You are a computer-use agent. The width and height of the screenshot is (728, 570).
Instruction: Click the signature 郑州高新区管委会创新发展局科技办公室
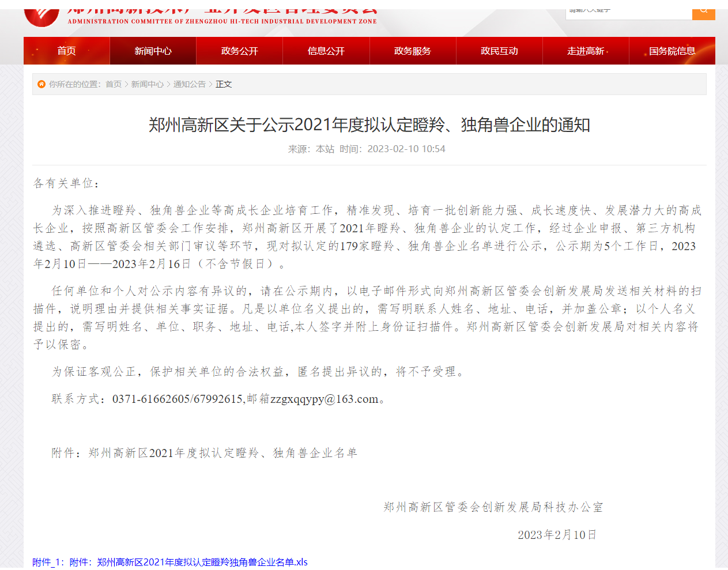(493, 507)
